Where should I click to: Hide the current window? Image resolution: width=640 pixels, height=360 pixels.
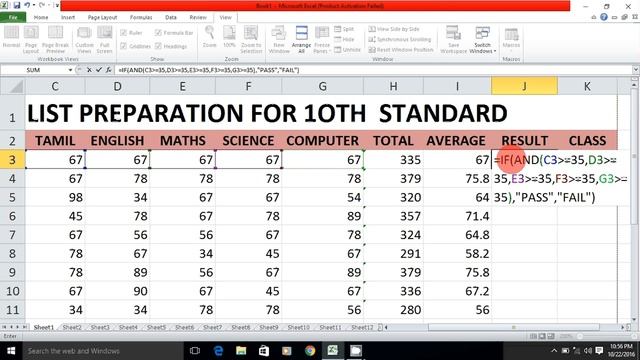(x=344, y=39)
